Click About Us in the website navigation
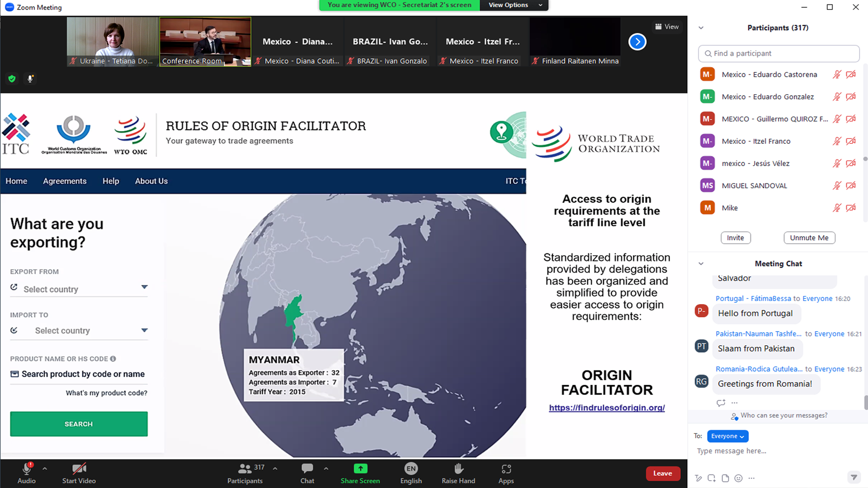 click(151, 181)
